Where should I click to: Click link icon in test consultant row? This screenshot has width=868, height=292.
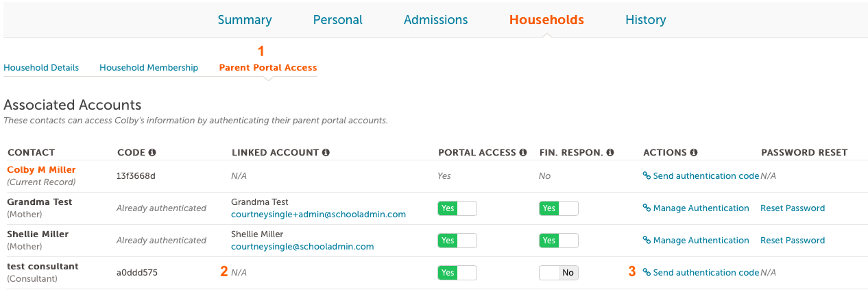(x=647, y=273)
